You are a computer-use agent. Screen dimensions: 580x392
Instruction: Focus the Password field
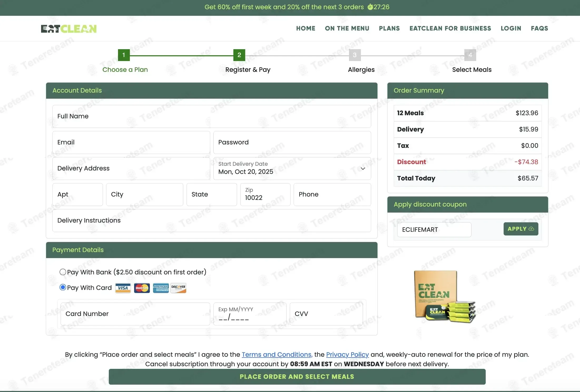point(292,142)
